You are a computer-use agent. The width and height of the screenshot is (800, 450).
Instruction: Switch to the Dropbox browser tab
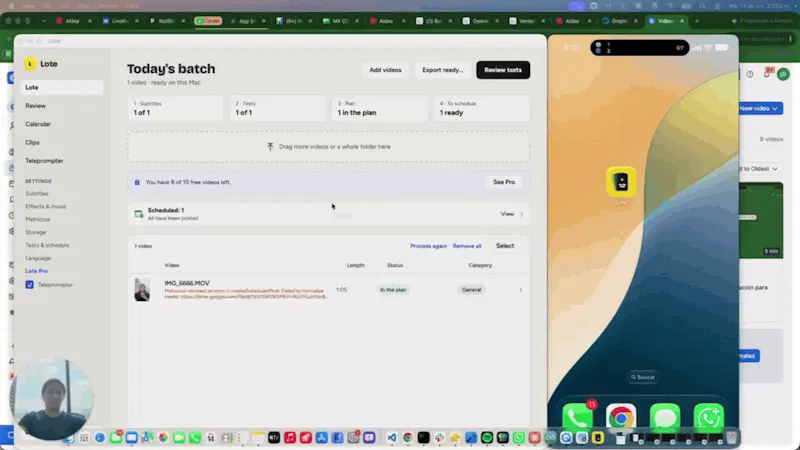pos(619,21)
